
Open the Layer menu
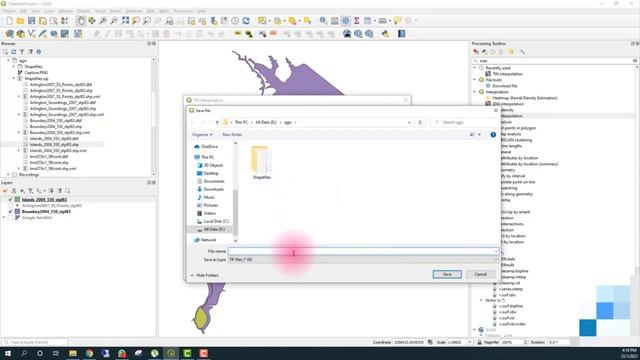[49, 11]
